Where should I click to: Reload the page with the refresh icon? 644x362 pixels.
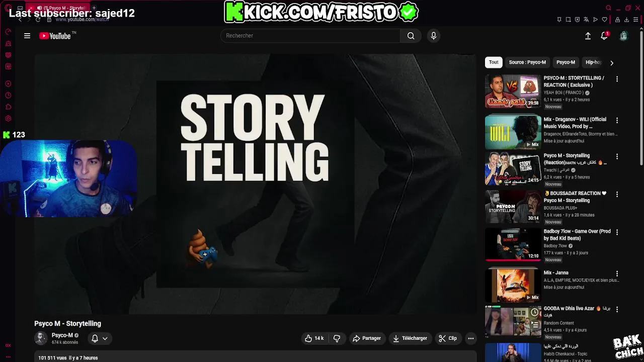pyautogui.click(x=38, y=19)
